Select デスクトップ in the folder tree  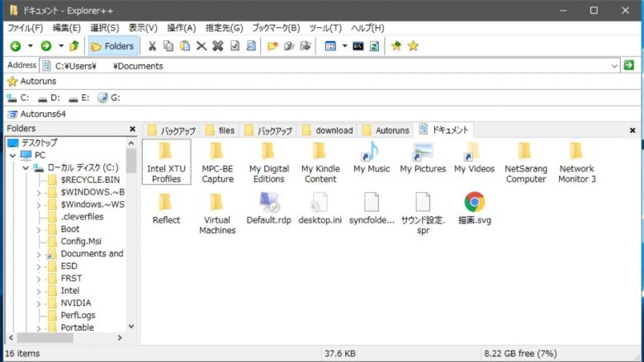point(40,143)
